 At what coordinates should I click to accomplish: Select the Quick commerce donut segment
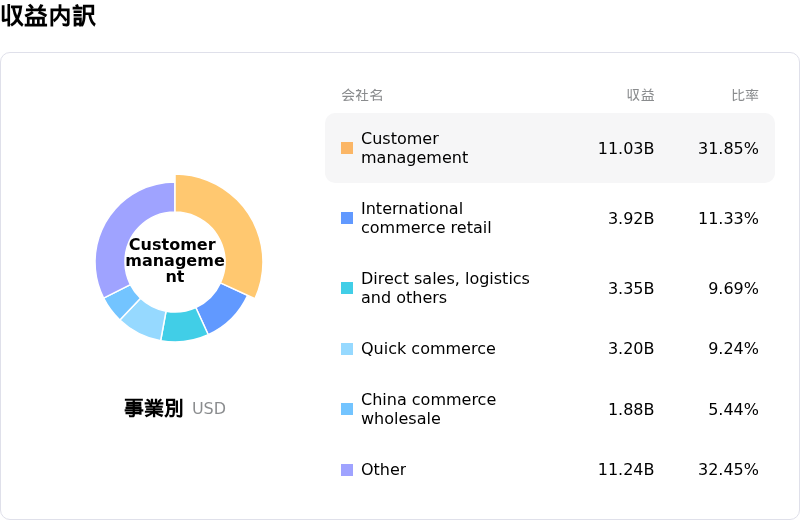point(145,320)
